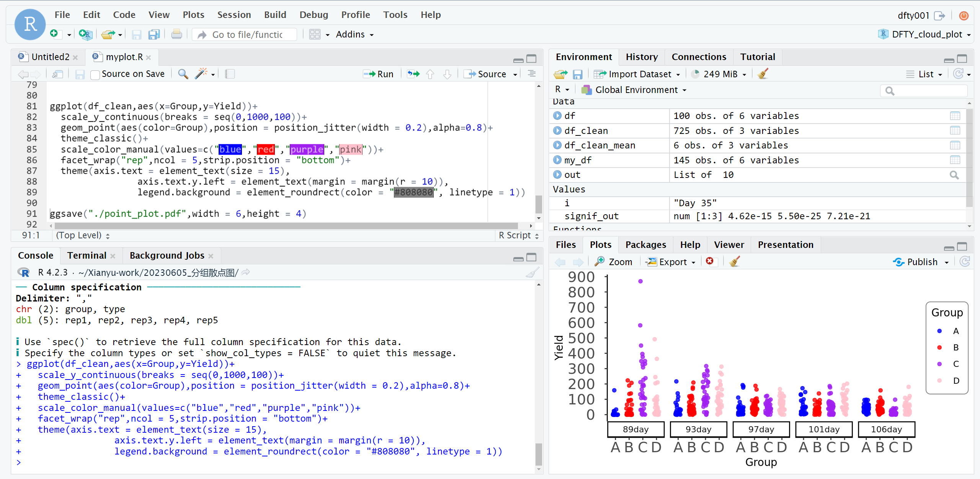
Task: Click the workspace panes grid icon
Action: click(x=315, y=34)
